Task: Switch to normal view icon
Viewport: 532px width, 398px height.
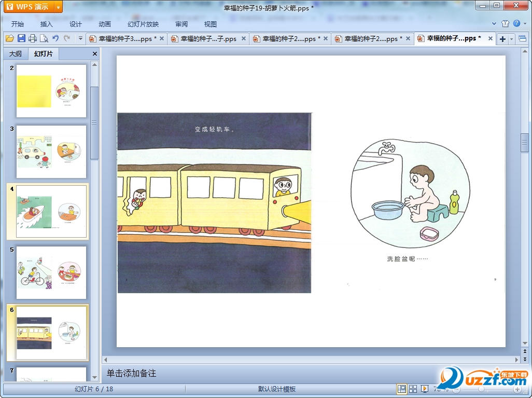Action: click(x=402, y=389)
